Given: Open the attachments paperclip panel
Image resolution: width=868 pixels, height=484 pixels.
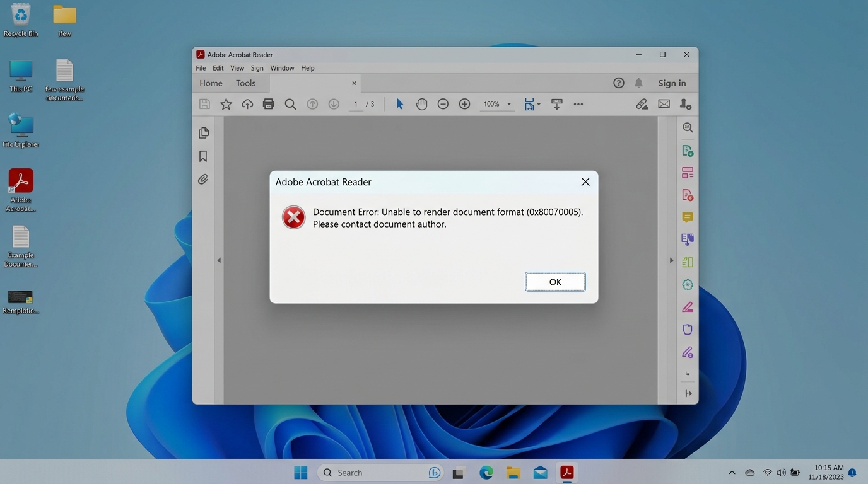Looking at the screenshot, I should click(203, 180).
